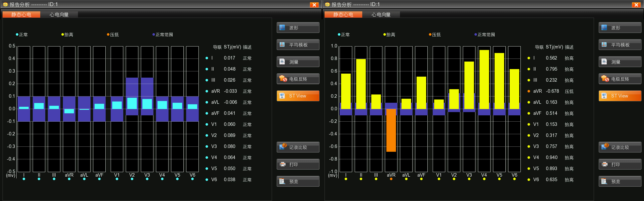Click the 波形 waveform icon in right window
Screen dimensions: 644x201
coord(604,28)
